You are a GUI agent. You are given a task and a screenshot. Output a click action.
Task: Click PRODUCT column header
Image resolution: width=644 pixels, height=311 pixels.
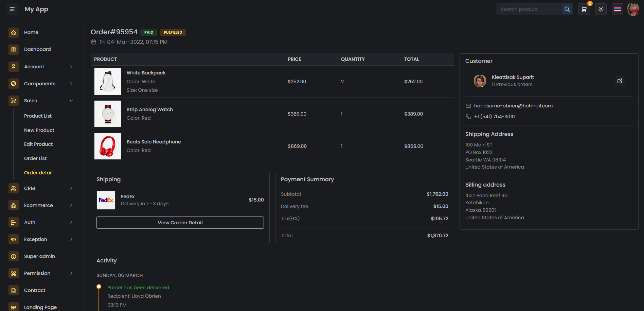tap(106, 59)
